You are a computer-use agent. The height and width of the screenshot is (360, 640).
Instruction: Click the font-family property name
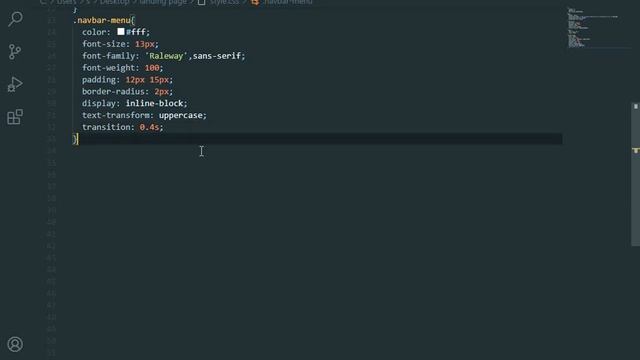click(x=108, y=56)
